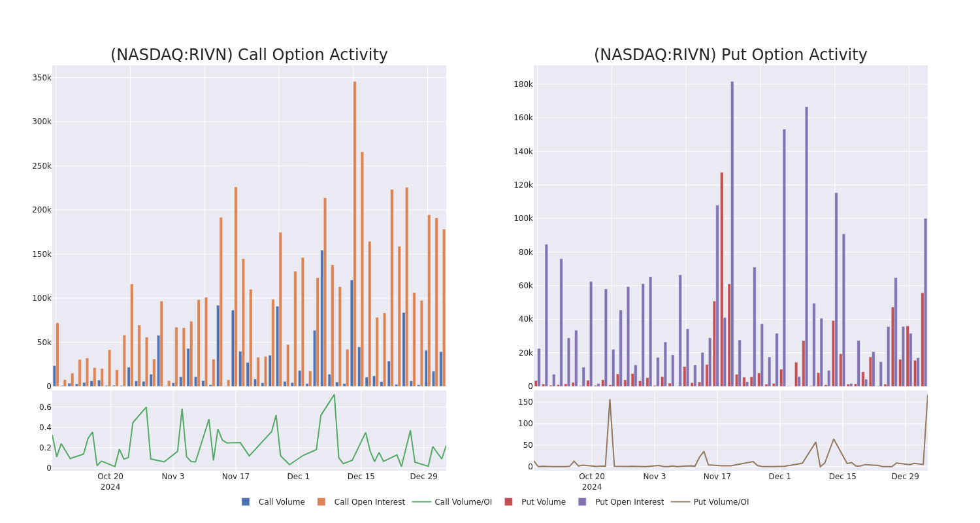Toggle the Put Volume legend entry

pos(534,502)
